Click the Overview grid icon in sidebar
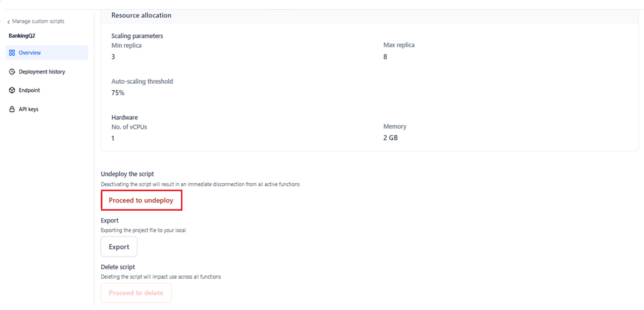 pyautogui.click(x=12, y=53)
